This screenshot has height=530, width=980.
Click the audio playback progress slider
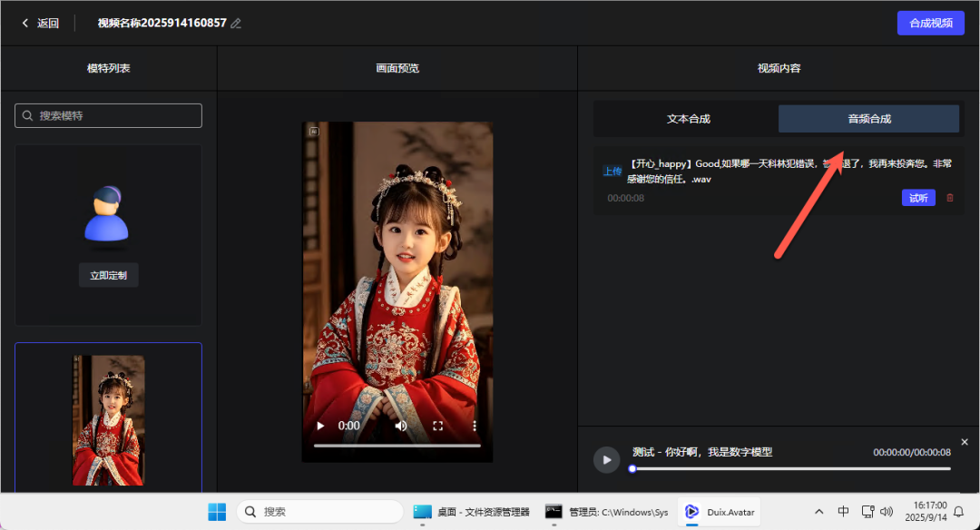coord(789,469)
